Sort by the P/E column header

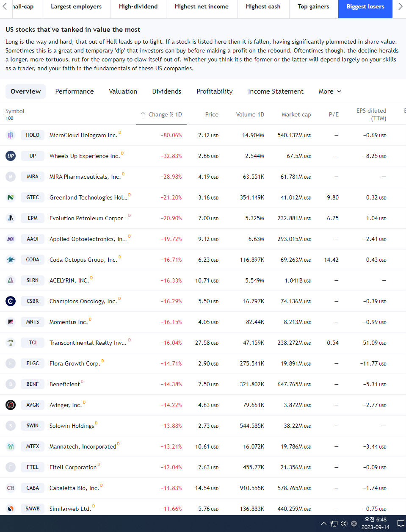[334, 114]
